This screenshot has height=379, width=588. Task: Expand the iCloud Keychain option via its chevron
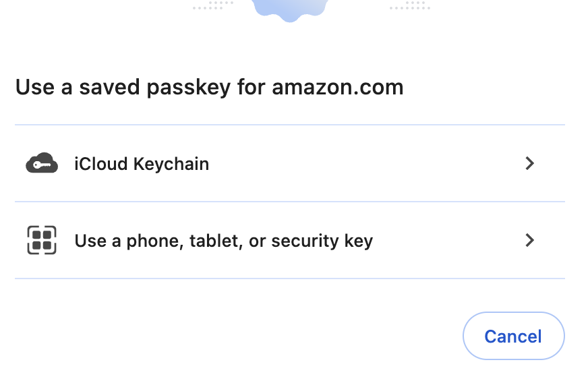[x=530, y=163]
